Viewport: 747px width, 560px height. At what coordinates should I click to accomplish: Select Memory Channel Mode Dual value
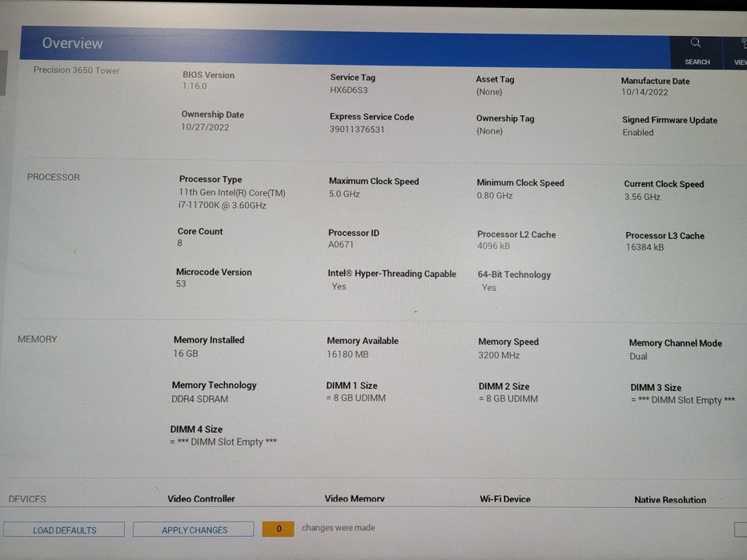tap(638, 356)
